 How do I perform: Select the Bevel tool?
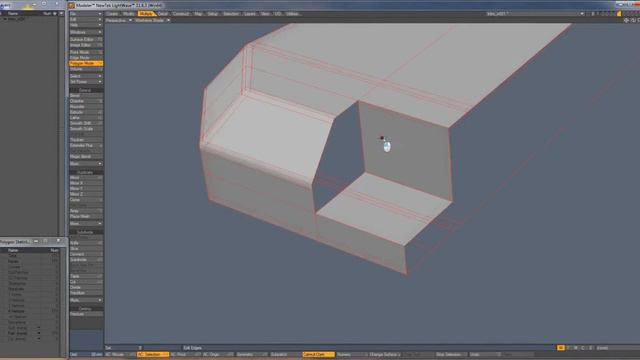86,96
